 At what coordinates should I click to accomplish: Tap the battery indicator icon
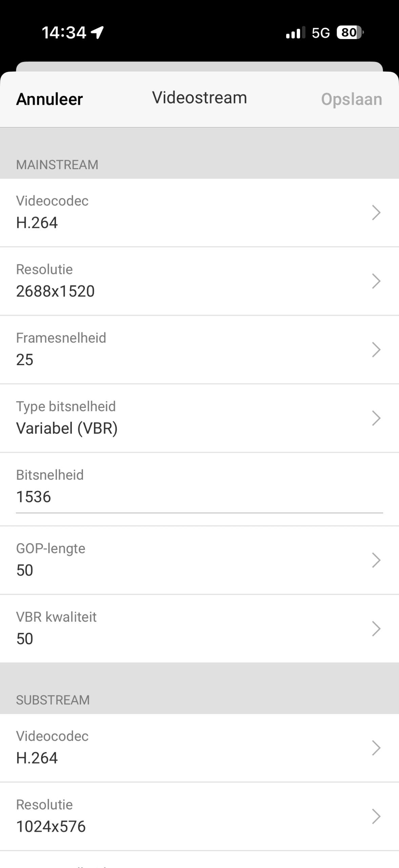350,33
